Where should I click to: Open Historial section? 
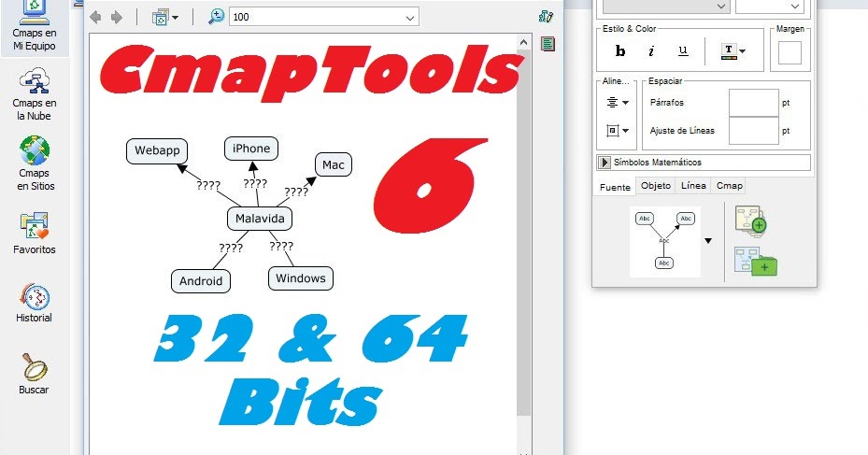pos(35,303)
